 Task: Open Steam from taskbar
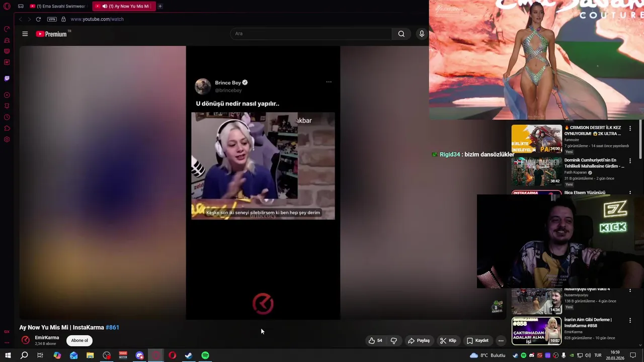click(x=189, y=355)
